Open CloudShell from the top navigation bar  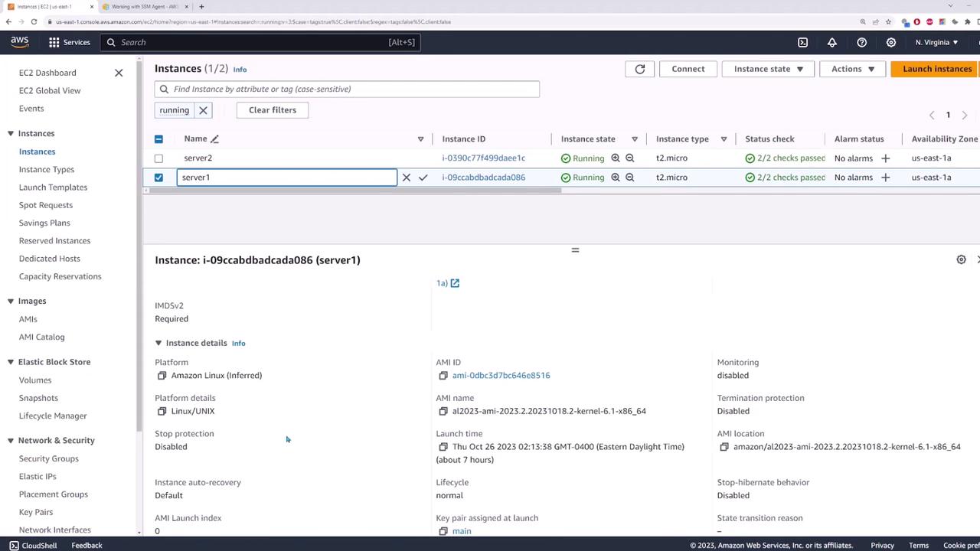tap(802, 42)
